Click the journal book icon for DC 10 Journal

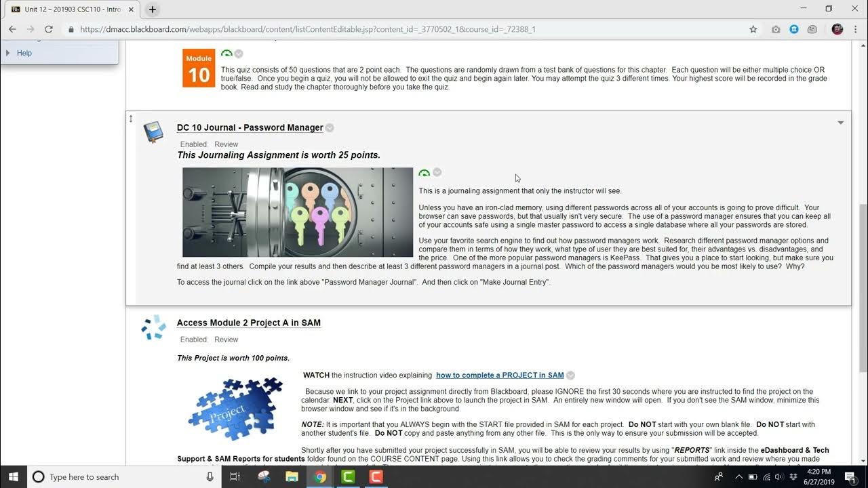[154, 132]
